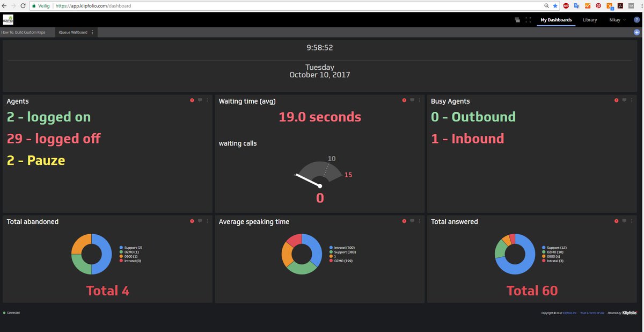Click the red alert icon on Total answered klip
Image resolution: width=644 pixels, height=332 pixels.
click(616, 221)
